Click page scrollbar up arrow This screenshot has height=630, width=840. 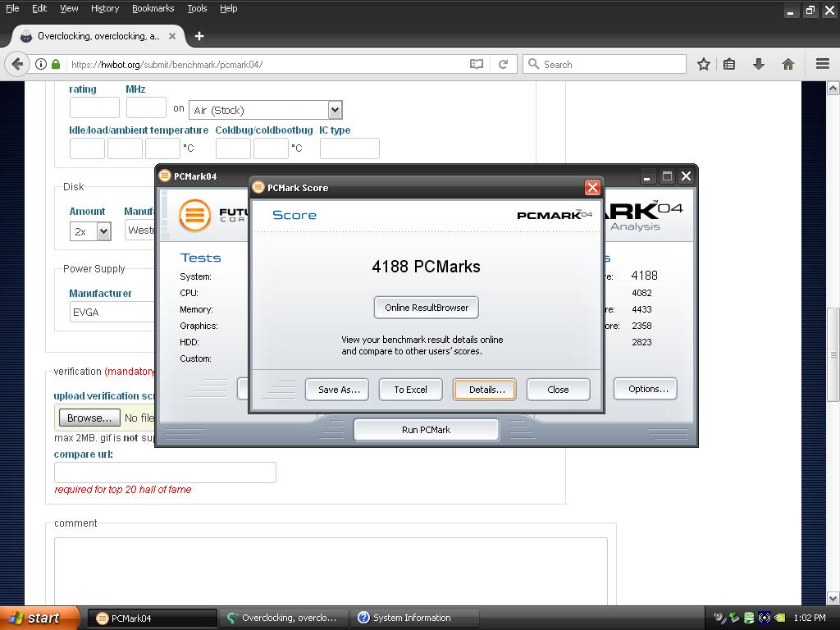[833, 89]
